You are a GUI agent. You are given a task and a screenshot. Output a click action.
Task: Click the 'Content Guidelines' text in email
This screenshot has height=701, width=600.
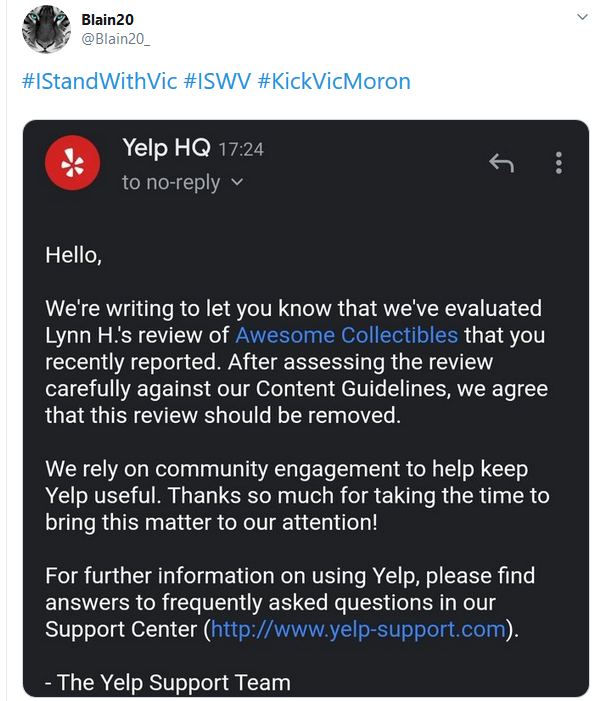coord(352,389)
